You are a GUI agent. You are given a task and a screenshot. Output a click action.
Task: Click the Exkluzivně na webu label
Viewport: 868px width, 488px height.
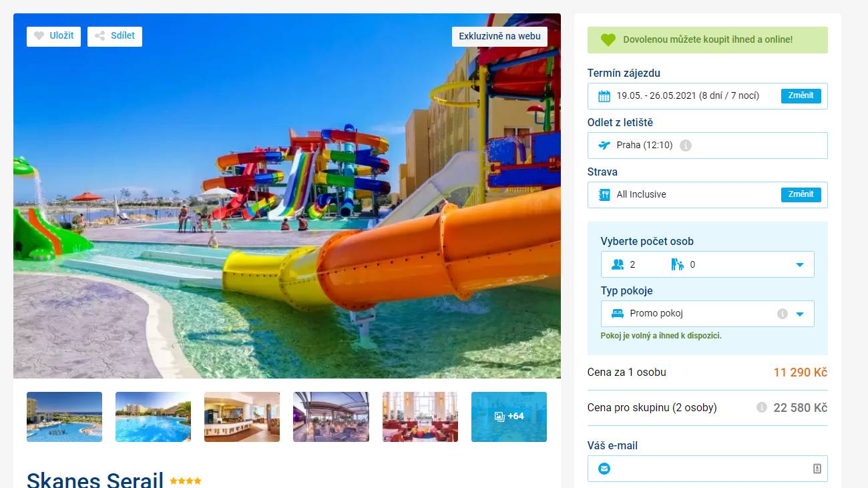(x=499, y=36)
